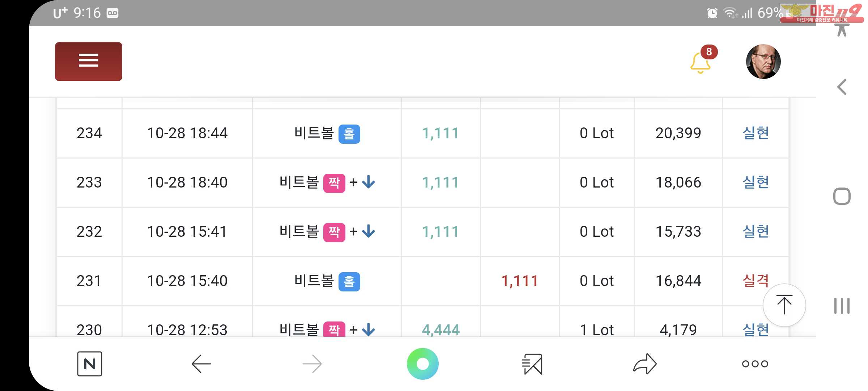Image resolution: width=868 pixels, height=391 pixels.
Task: Tap the scroll-to-top arrow button
Action: (784, 305)
